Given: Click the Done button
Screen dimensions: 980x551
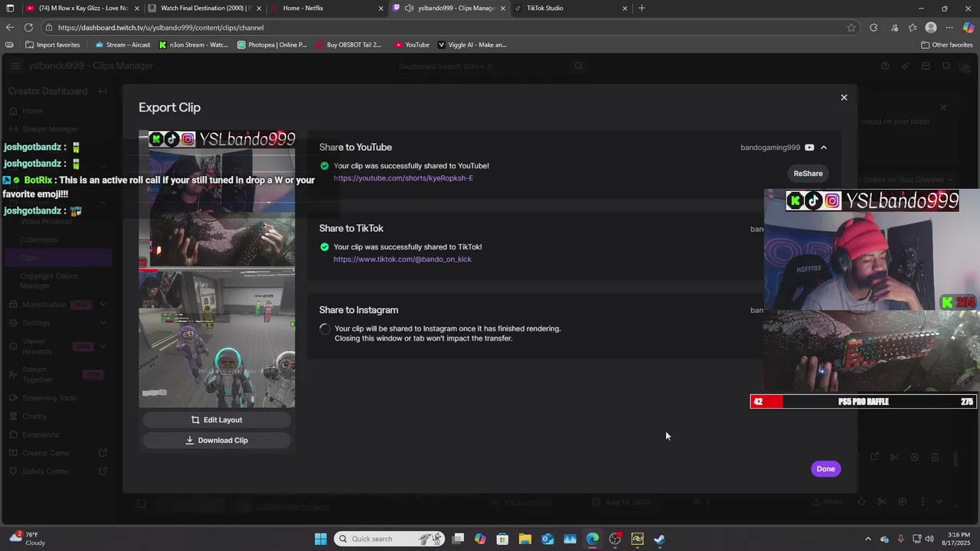Looking at the screenshot, I should [x=825, y=469].
